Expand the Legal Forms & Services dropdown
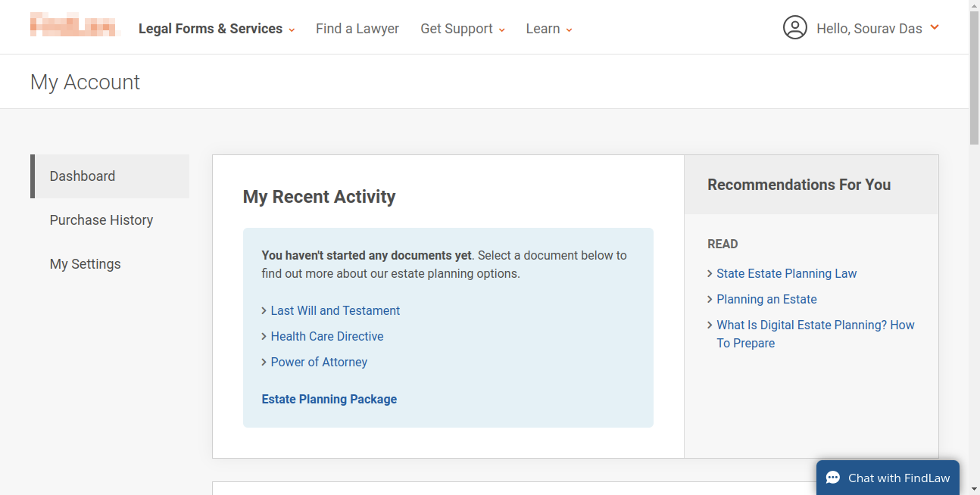This screenshot has height=495, width=980. (217, 29)
